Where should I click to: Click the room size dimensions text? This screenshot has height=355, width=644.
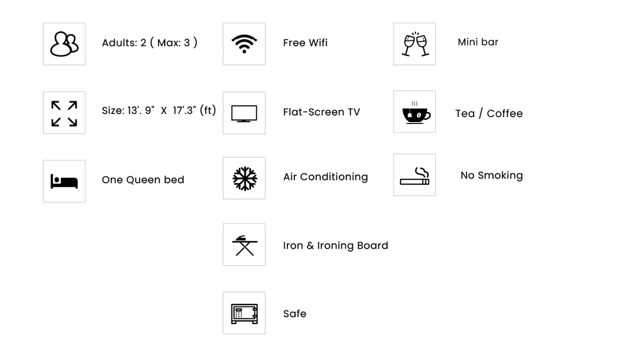[x=158, y=111]
